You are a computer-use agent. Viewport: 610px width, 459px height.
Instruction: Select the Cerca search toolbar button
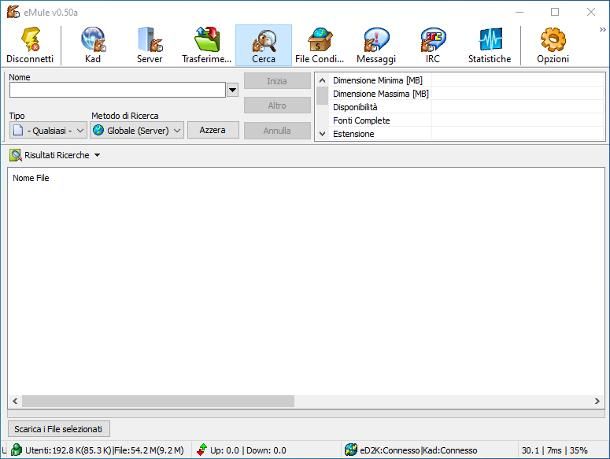(263, 45)
